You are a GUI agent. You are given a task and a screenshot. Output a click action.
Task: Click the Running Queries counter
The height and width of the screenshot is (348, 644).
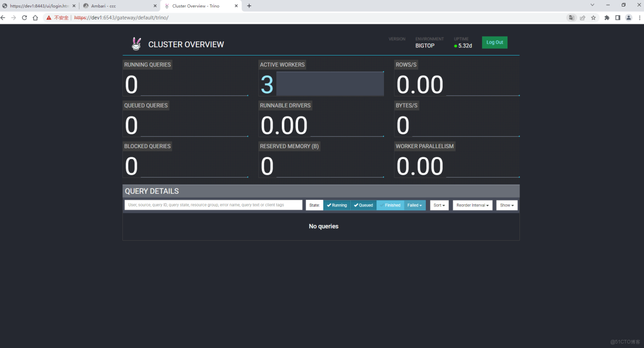click(x=131, y=84)
